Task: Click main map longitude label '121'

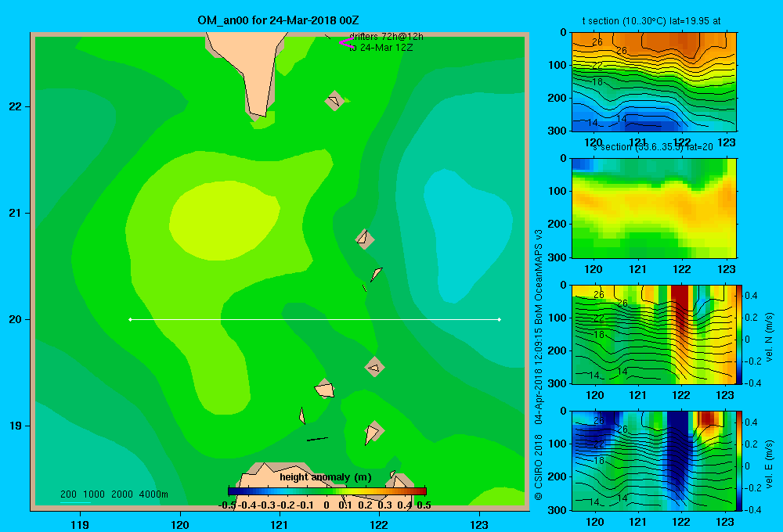Action: 280,524
